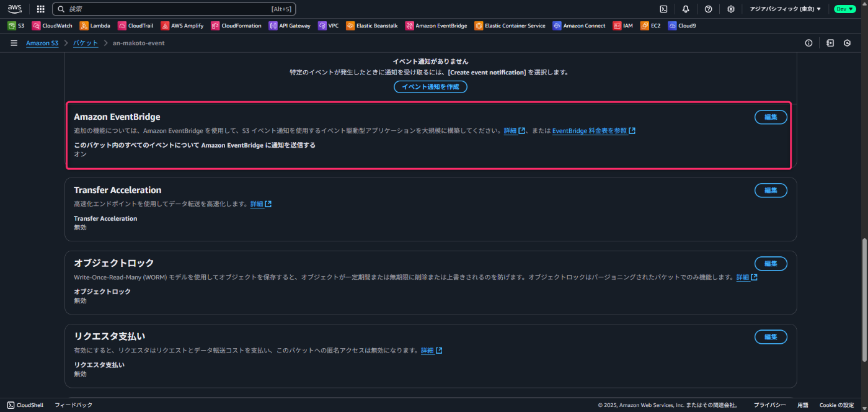Select the Amazon EventBridge section heading
This screenshot has width=868, height=412.
point(117,117)
